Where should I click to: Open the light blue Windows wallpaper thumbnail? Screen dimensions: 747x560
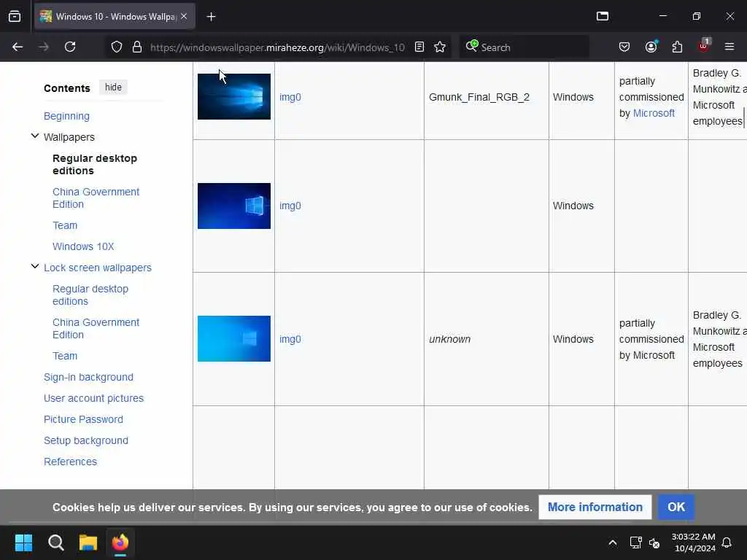(234, 338)
